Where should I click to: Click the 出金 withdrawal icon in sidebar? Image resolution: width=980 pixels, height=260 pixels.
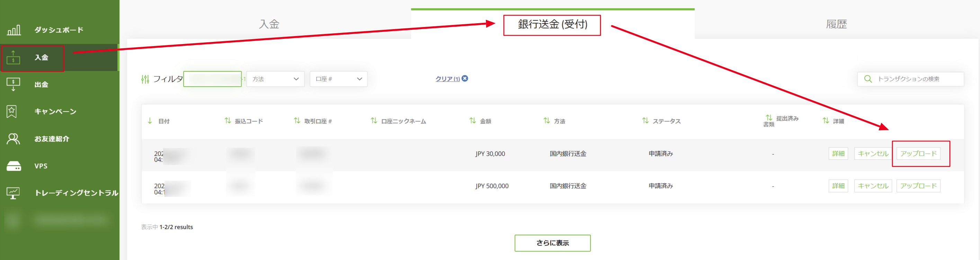(13, 84)
